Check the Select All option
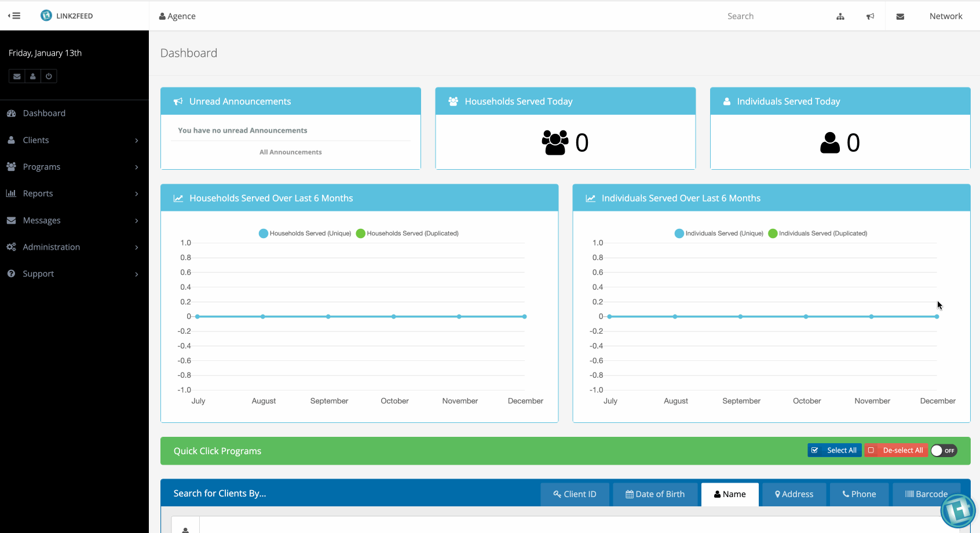This screenshot has width=980, height=533. pos(834,450)
